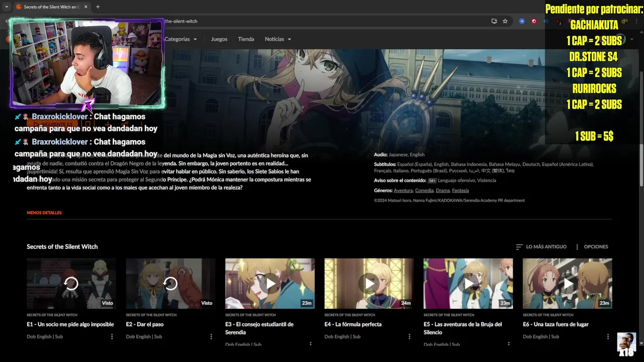644x362 pixels.
Task: Replay episode E2 with the circular arrow icon
Action: point(171,284)
